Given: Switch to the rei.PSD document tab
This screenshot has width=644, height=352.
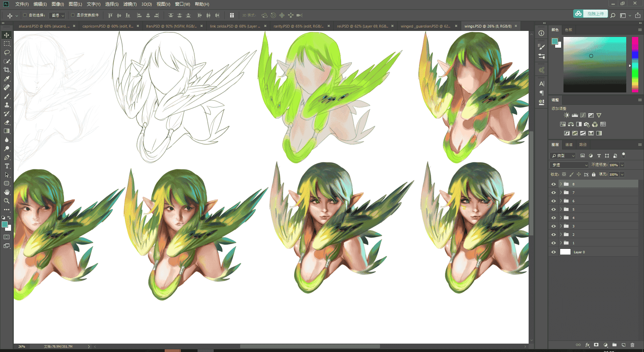Looking at the screenshot, I should pos(363,26).
